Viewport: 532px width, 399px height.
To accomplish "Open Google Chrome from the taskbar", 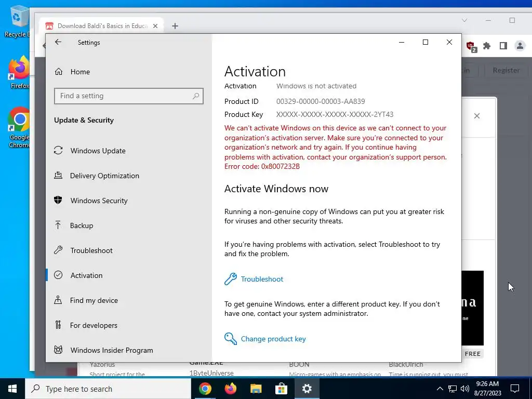I will click(205, 389).
